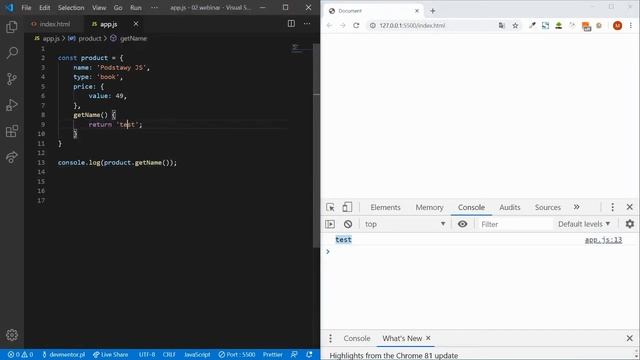This screenshot has width=640, height=360.
Task: Close the Document browser tab
Action: coord(417,11)
